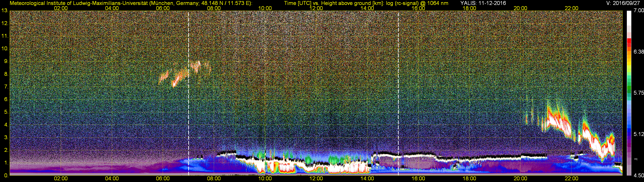This screenshot has width=644, height=182.
Task: Click the 12:00 label on the lower time axis
Action: point(316,179)
